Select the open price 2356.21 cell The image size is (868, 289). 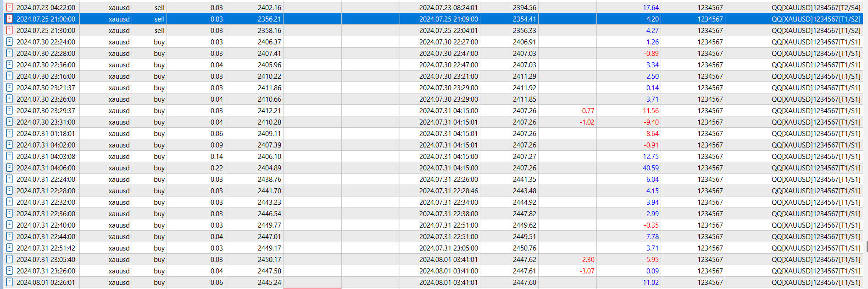(x=269, y=19)
